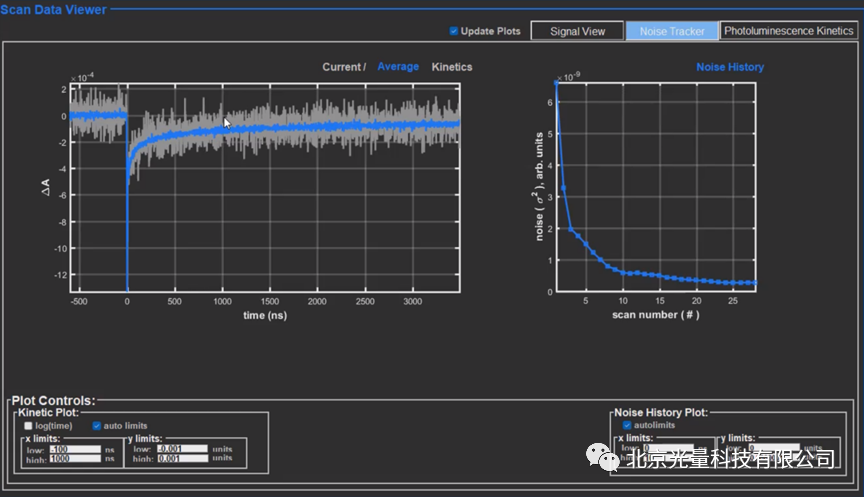Screen dimensions: 864x497
Task: Click the Noise History plot title
Action: [x=730, y=67]
